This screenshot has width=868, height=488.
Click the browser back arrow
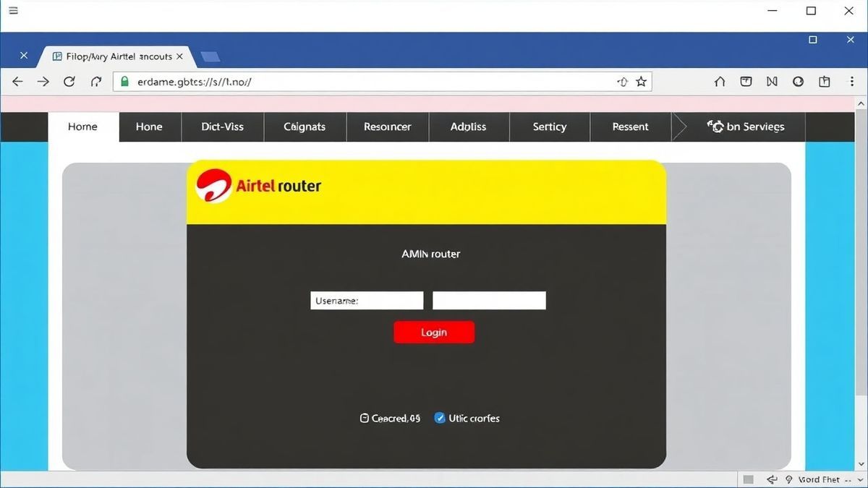17,82
